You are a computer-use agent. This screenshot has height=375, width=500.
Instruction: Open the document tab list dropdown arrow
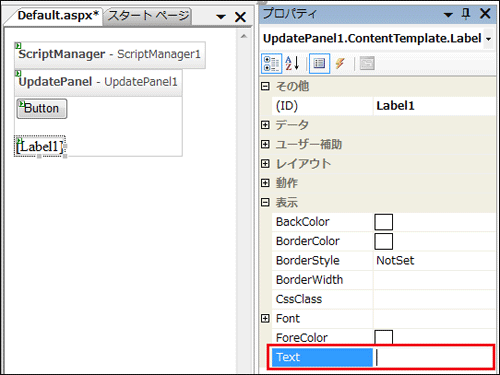[221, 16]
